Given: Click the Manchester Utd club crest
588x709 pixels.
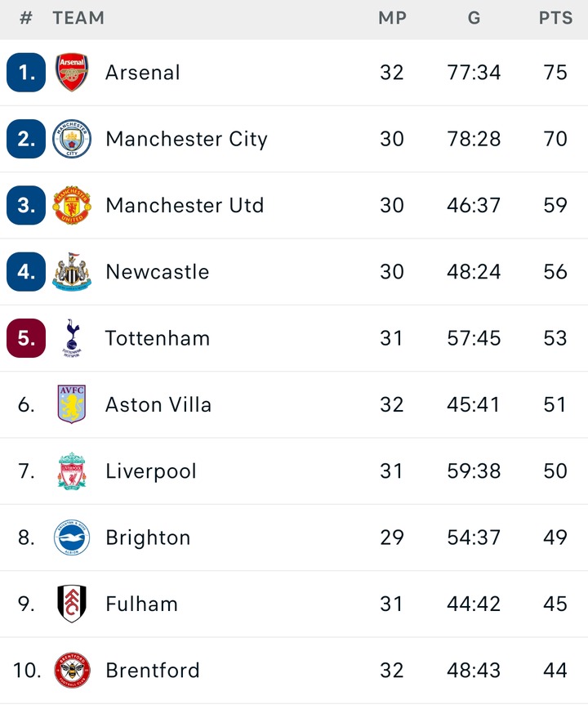Looking at the screenshot, I should pos(72,205).
